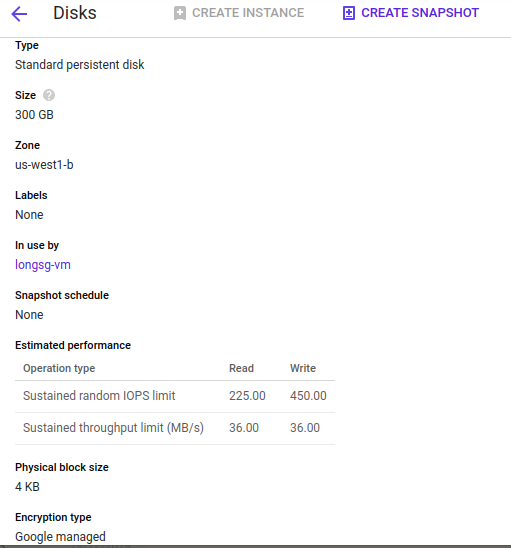Click the 'Estimated performance' heading

coord(73,345)
